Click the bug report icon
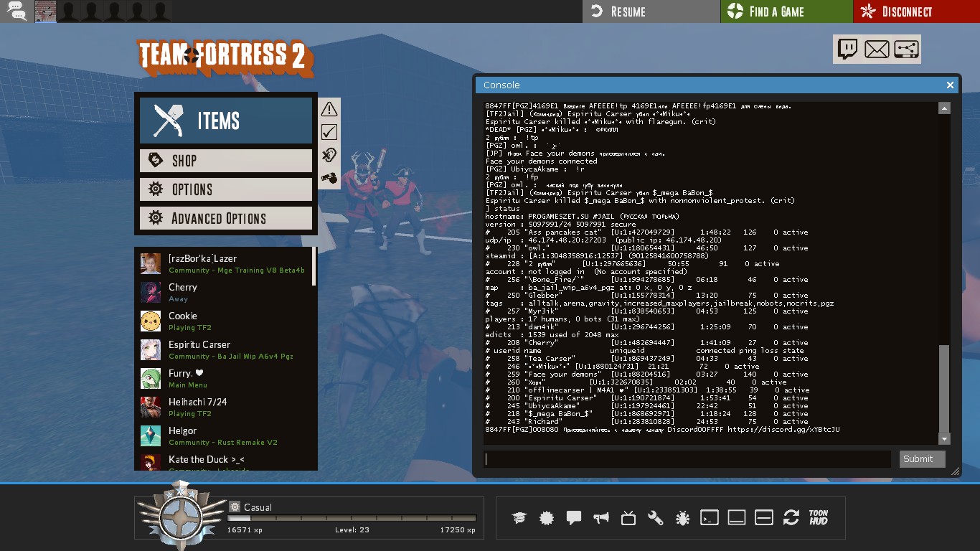The height and width of the screenshot is (551, 980). [682, 518]
